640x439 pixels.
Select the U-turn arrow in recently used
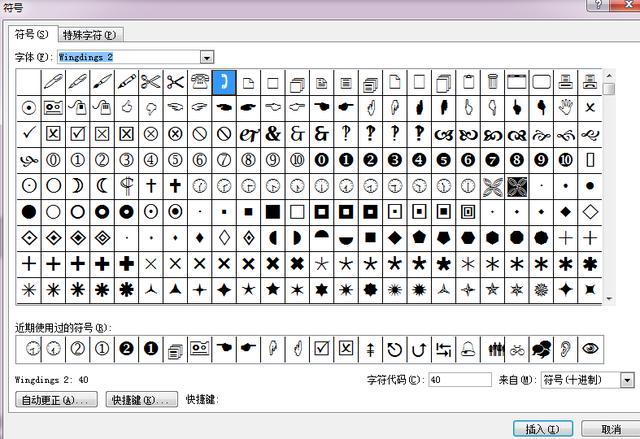tap(419, 349)
